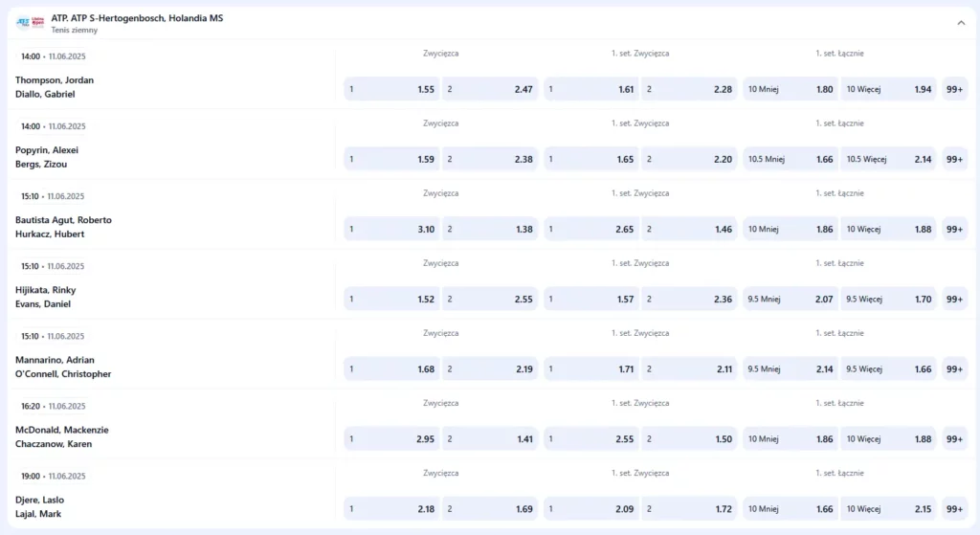Collapse the ATP S-Hertogenbosch section
The width and height of the screenshot is (980, 535).
pos(961,23)
